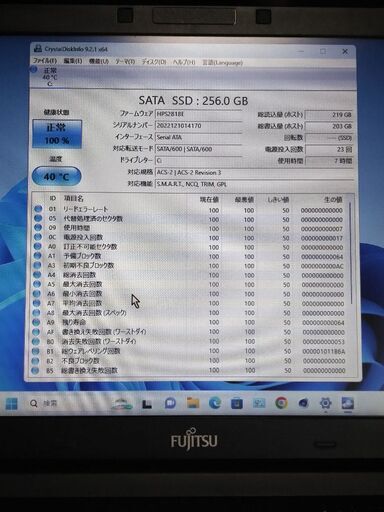
Task: Open File Explorer from taskbar
Action: pyautogui.click(x=193, y=403)
